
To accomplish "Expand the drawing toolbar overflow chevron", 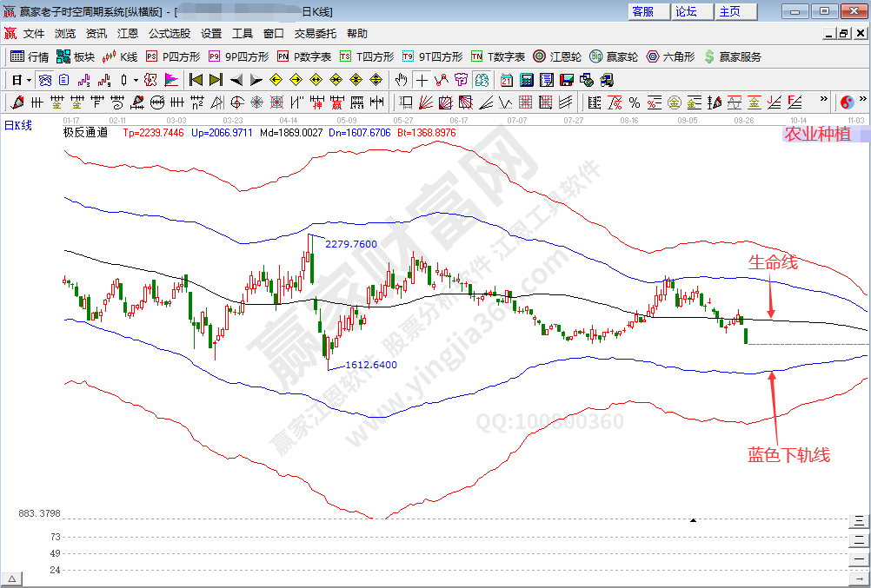I will (x=825, y=102).
